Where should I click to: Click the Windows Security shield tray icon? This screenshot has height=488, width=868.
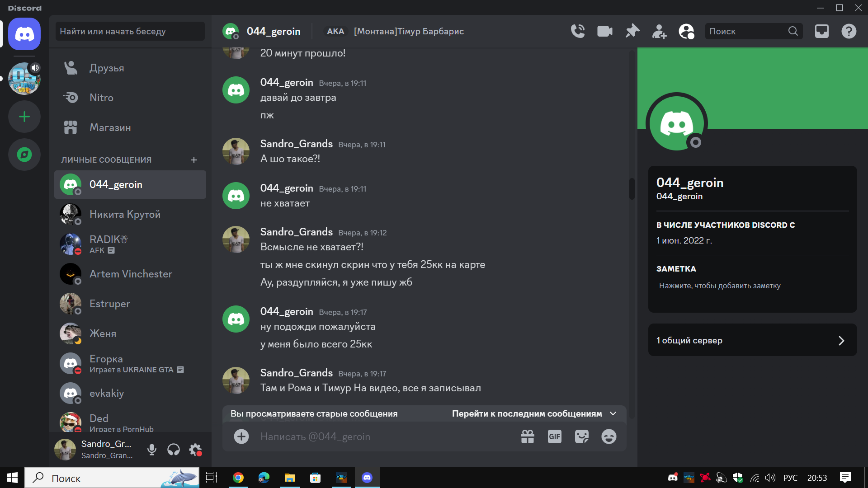pyautogui.click(x=738, y=478)
